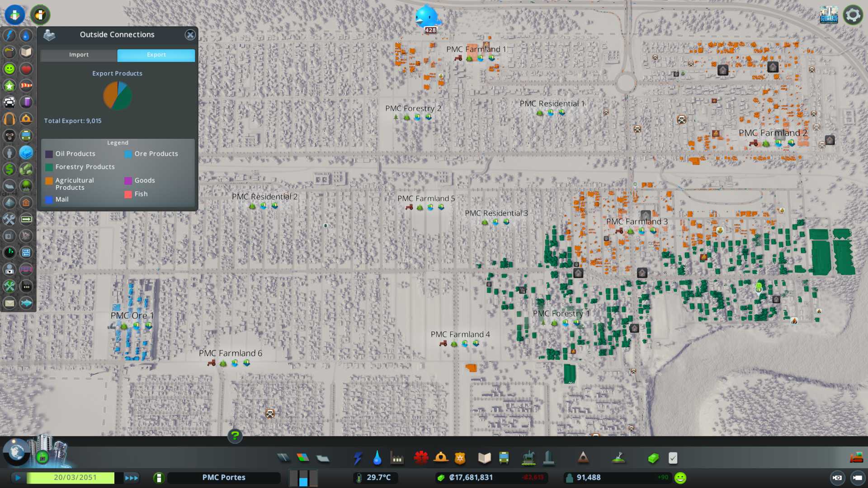This screenshot has width=868, height=488.
Task: Open the Police Department menu
Action: 460,458
